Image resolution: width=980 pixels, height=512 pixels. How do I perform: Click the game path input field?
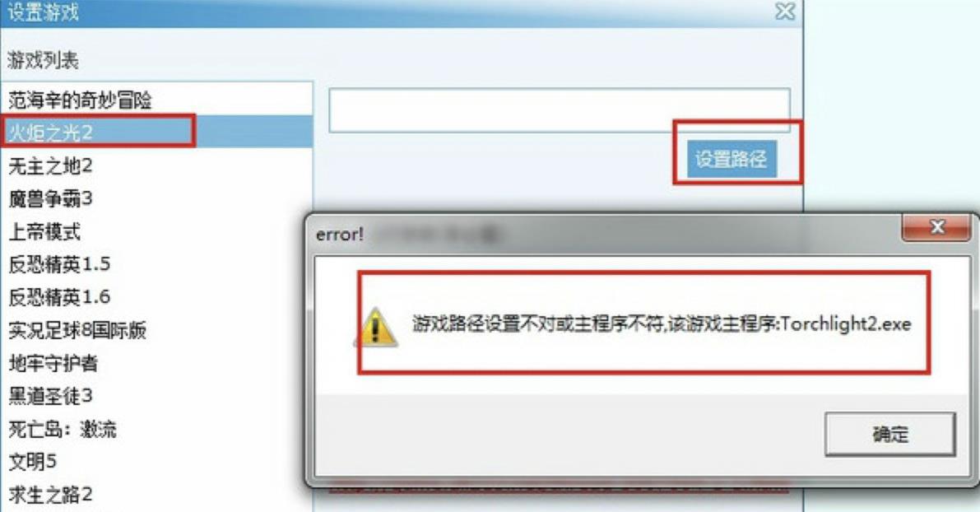(560, 110)
